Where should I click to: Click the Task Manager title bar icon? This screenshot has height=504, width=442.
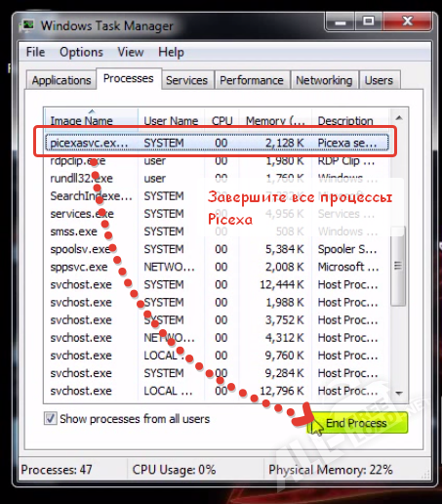pyautogui.click(x=28, y=25)
